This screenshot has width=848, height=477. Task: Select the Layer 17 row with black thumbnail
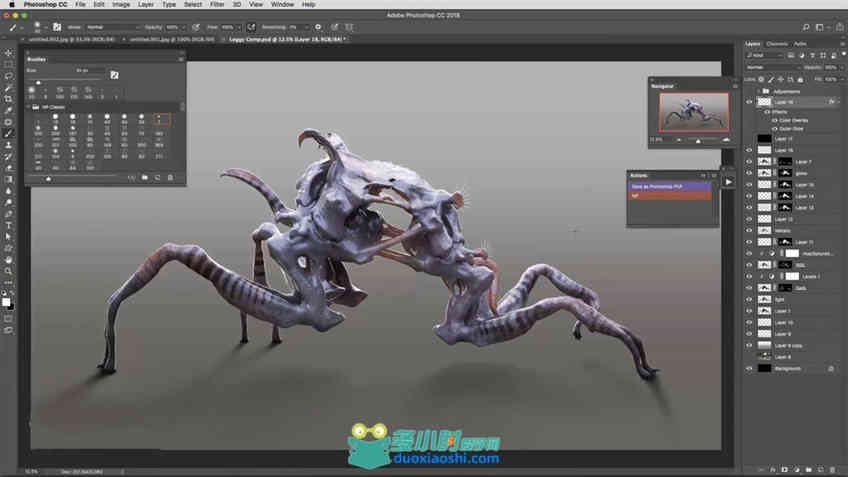point(791,139)
